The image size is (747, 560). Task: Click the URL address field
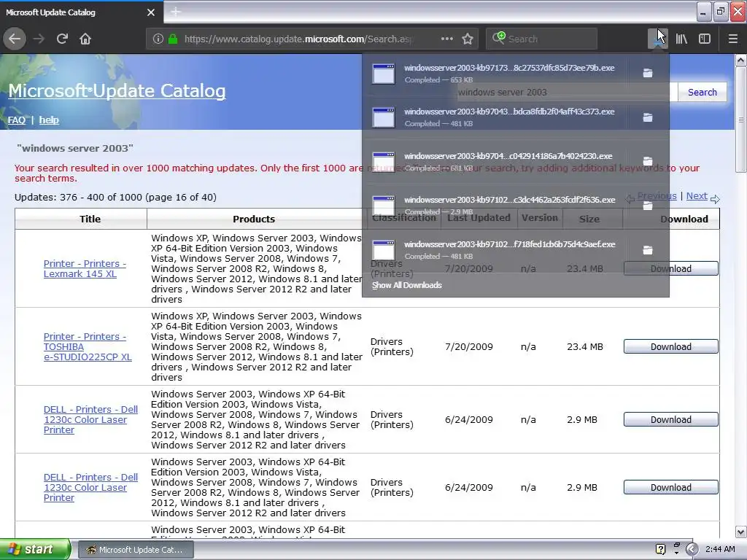(298, 39)
